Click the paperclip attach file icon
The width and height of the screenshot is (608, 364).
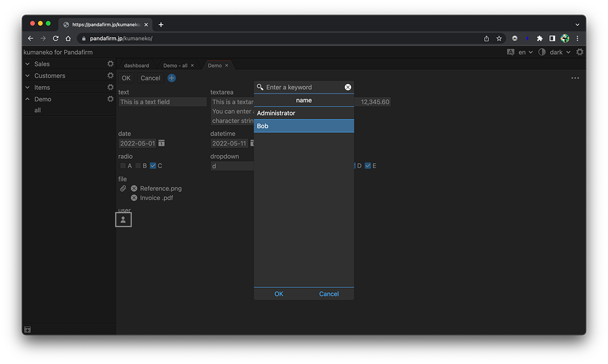pos(123,189)
